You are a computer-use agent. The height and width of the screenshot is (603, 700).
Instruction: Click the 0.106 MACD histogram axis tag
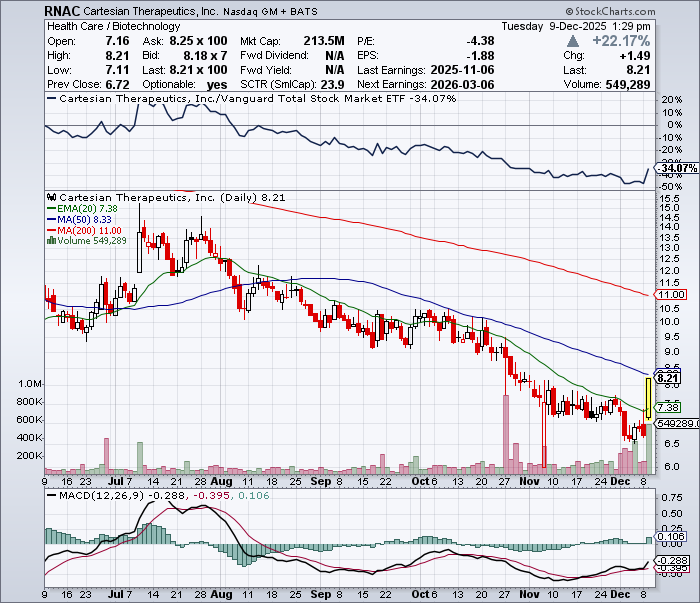pyautogui.click(x=671, y=536)
